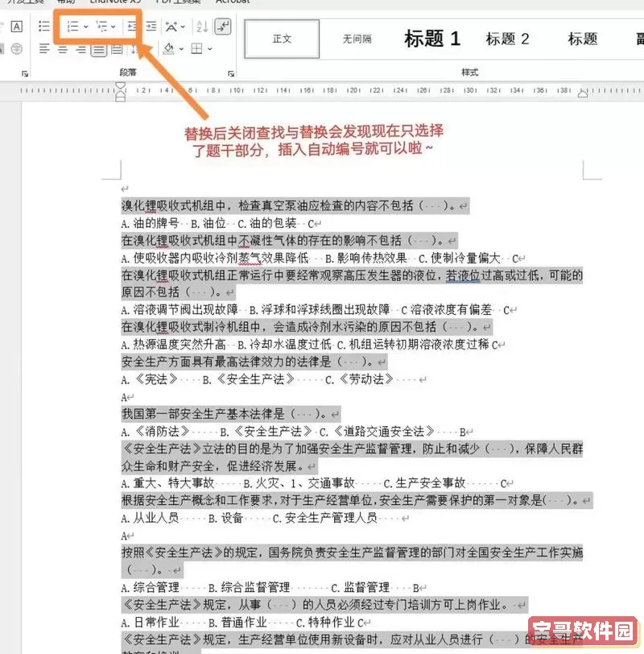644x654 pixels.
Task: Click the line 溴化锂吸收式机组中，检查真空泵油
Action: coord(295,205)
